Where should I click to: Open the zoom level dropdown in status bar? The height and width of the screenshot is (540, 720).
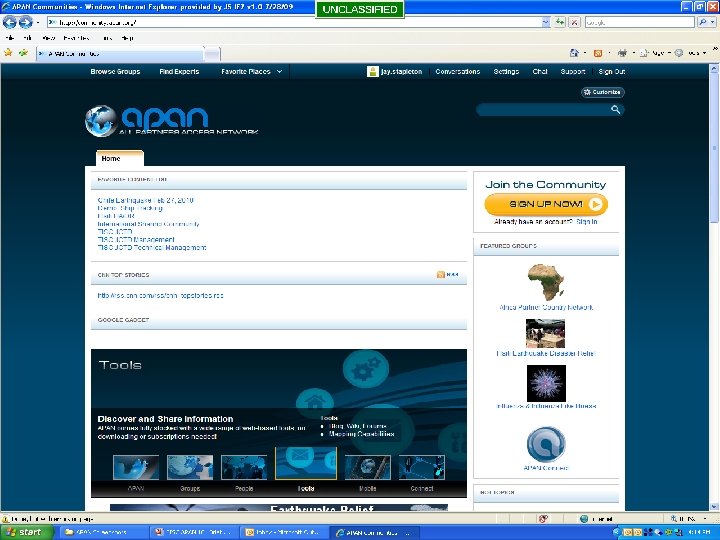pyautogui.click(x=705, y=518)
